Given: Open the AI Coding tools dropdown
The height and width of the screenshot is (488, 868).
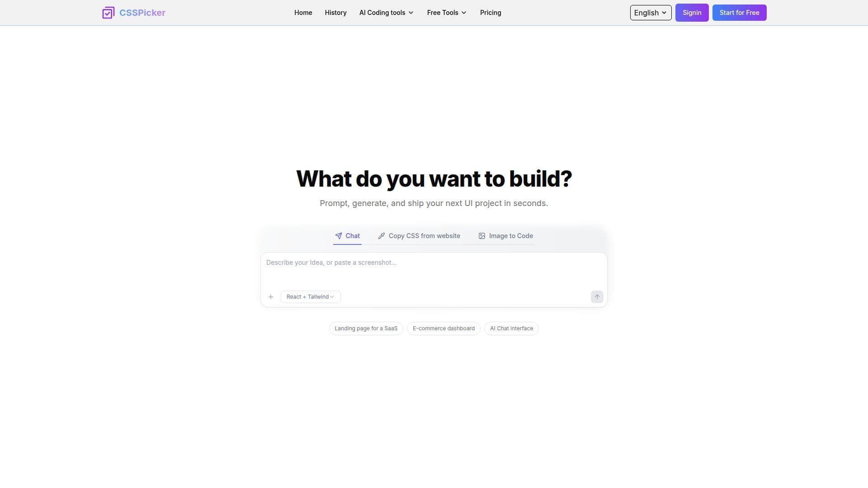Looking at the screenshot, I should click(387, 13).
